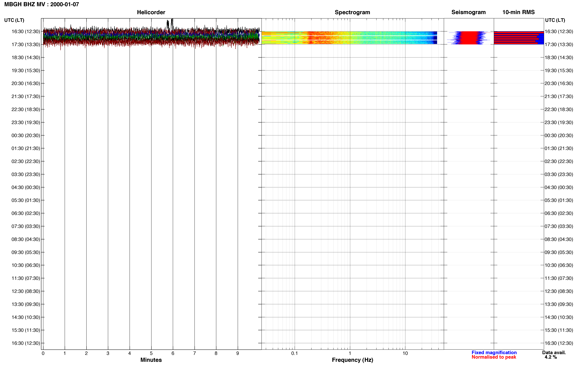This screenshot has height=368, width=588.
Task: Select the Helicorder panel title
Action: point(151,12)
